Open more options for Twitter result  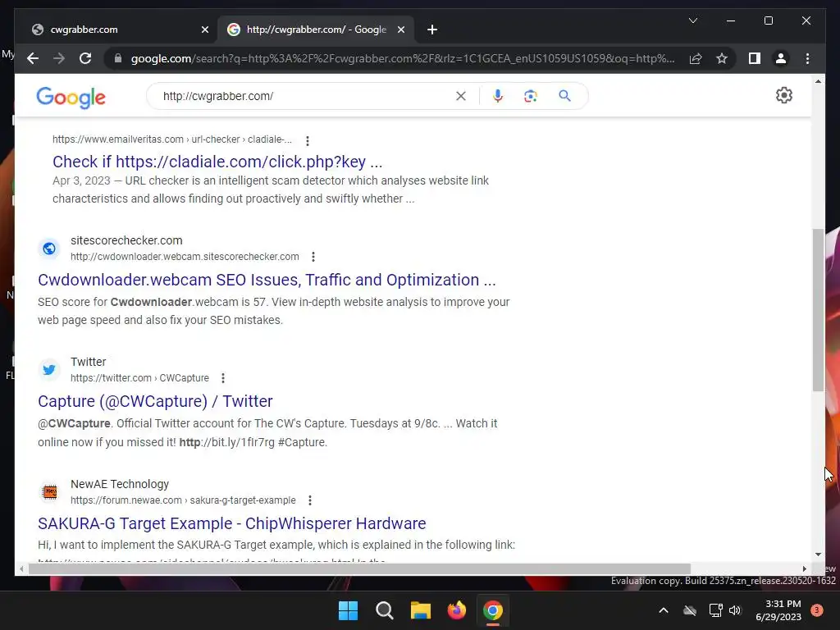point(223,378)
